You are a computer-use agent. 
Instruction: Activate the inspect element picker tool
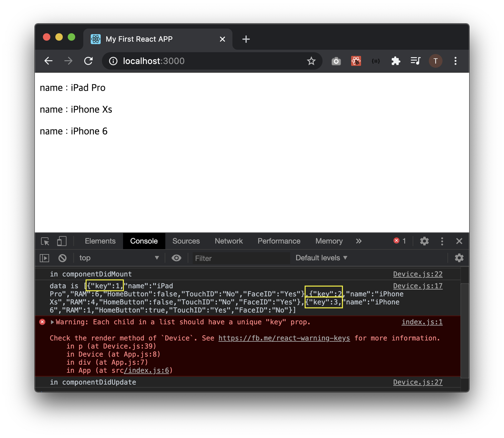45,241
